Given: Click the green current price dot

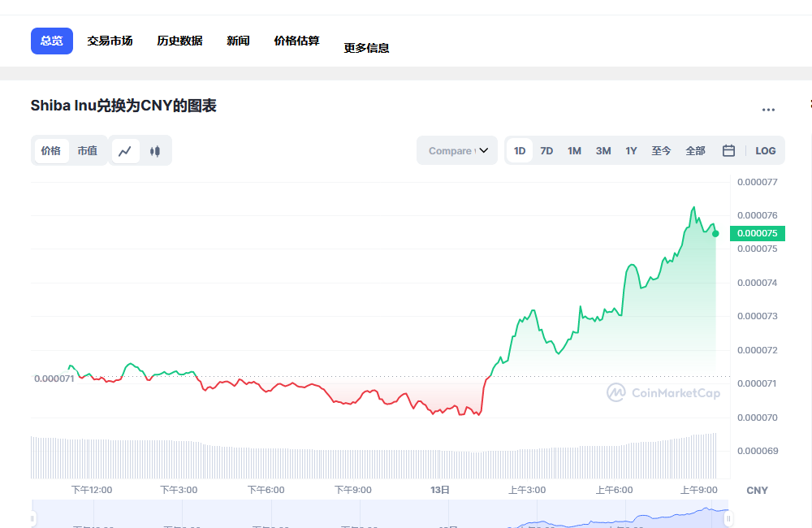Looking at the screenshot, I should point(715,233).
